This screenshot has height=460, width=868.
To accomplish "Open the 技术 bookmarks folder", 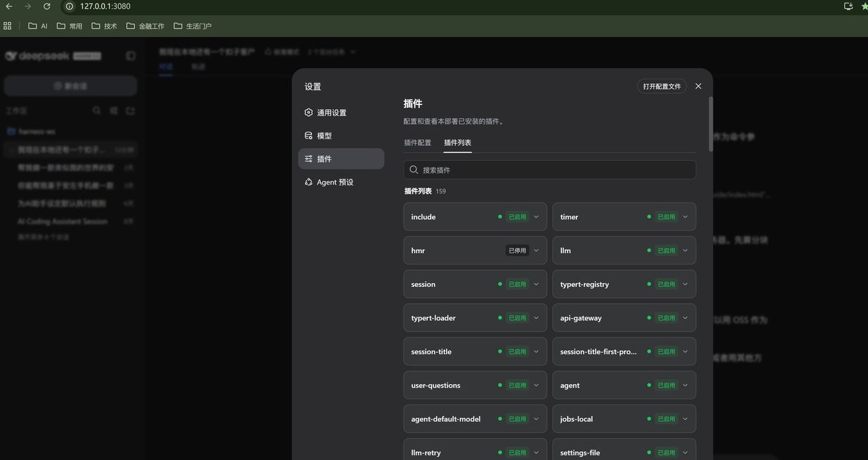I will (104, 26).
